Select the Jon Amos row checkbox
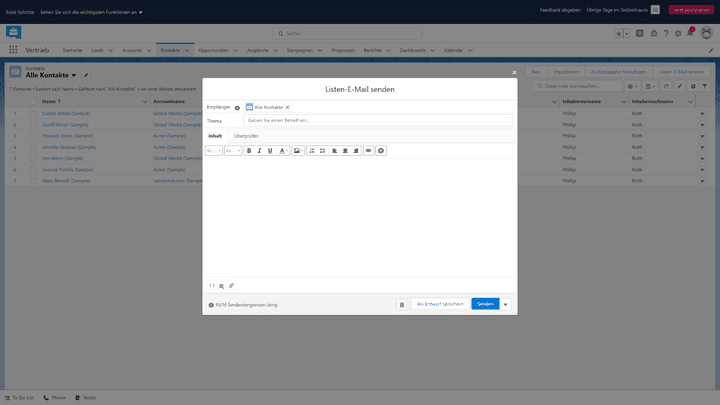 pyautogui.click(x=33, y=158)
